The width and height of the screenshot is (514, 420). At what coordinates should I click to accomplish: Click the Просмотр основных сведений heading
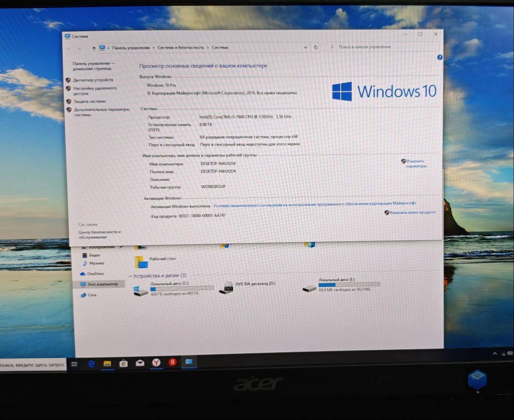(x=203, y=66)
